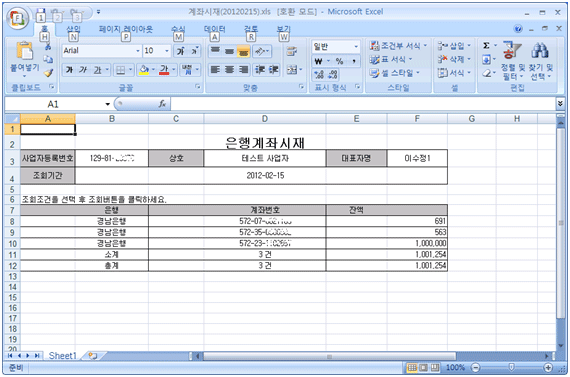Expand the Arial font name dropdown
570x377 pixels.
coord(137,51)
